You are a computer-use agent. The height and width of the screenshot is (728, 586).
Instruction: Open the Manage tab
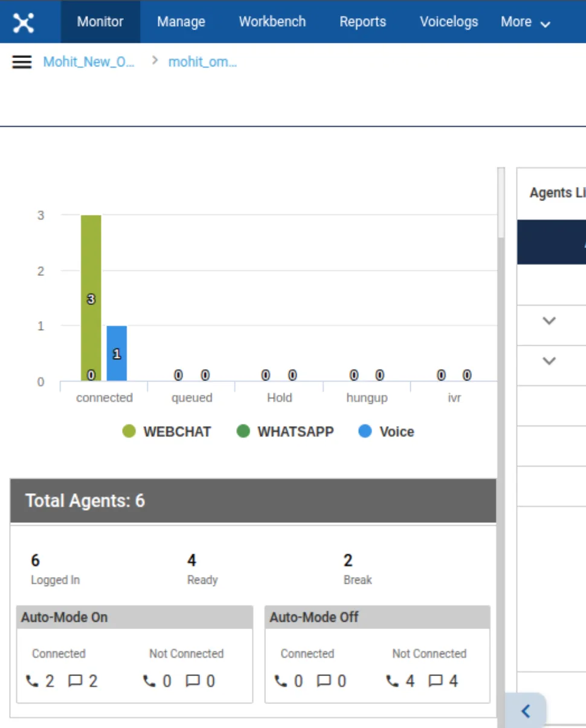click(x=181, y=22)
